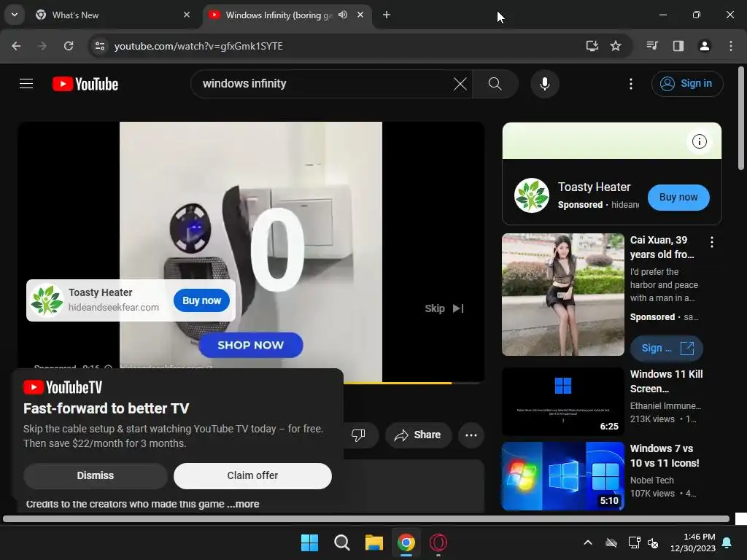This screenshot has height=560, width=747.
Task: Click the Chrome taskbar icon
Action: (406, 542)
